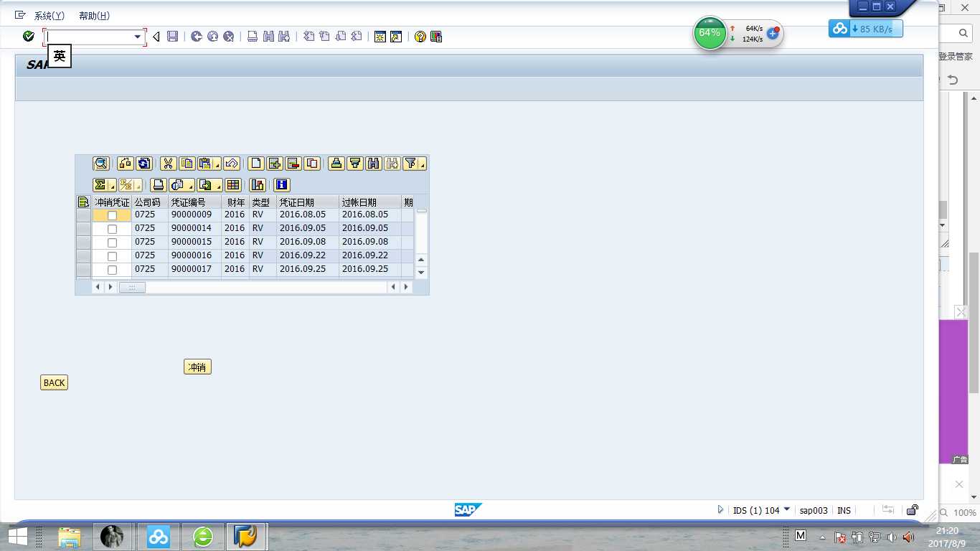Screen dimensions: 980x551
Task: Tick 冲销凭证 checkbox for document 90000009
Action: [x=112, y=215]
